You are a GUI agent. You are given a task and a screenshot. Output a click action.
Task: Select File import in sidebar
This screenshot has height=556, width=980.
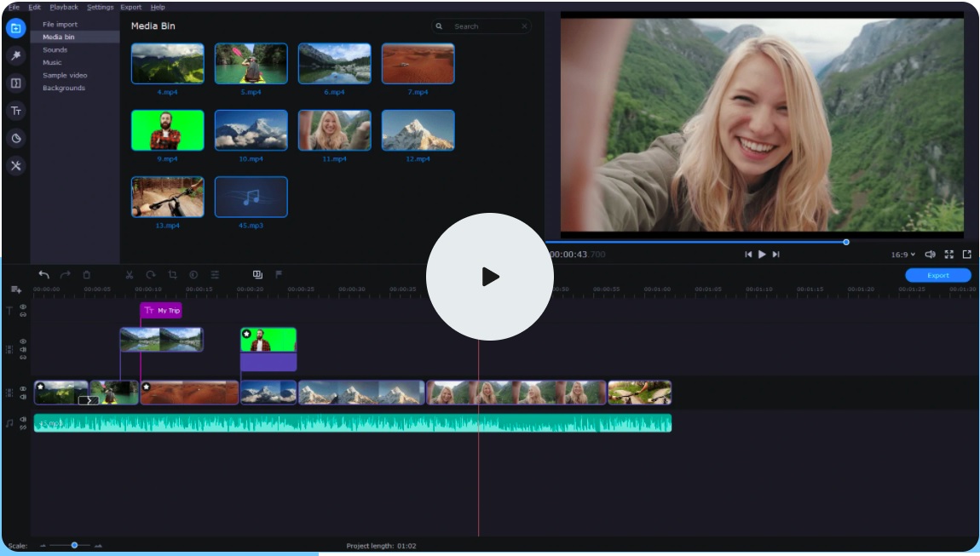[x=60, y=25]
